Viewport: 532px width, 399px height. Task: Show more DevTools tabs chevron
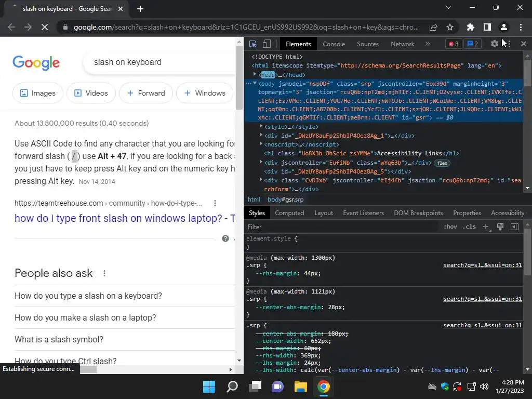coord(428,44)
